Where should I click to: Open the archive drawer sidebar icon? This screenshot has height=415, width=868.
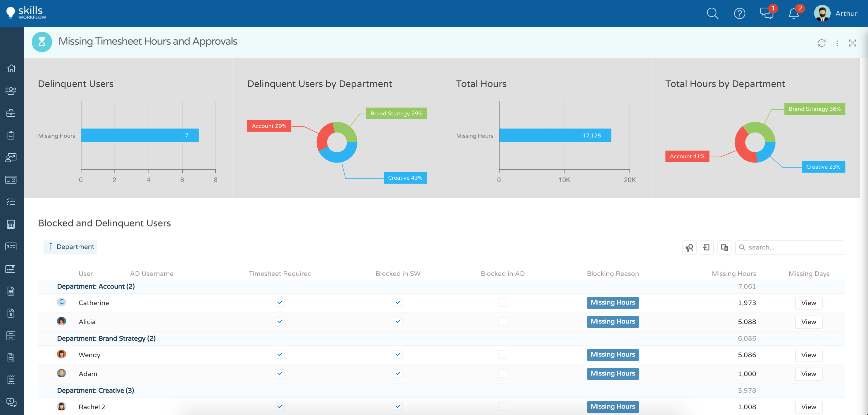tap(11, 335)
